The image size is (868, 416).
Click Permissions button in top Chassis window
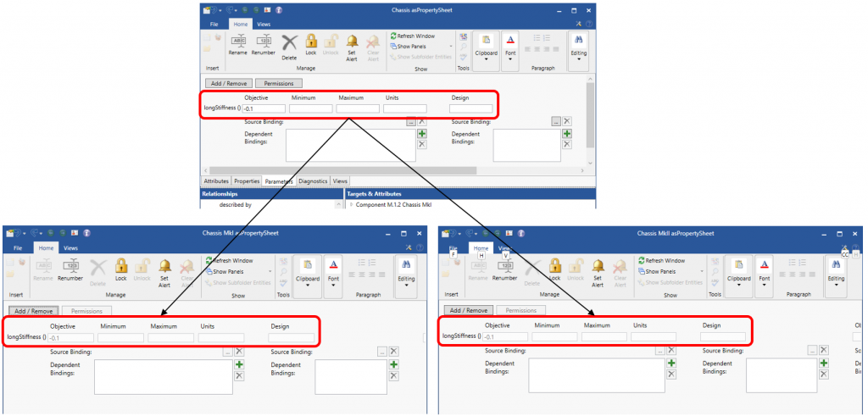tap(278, 84)
